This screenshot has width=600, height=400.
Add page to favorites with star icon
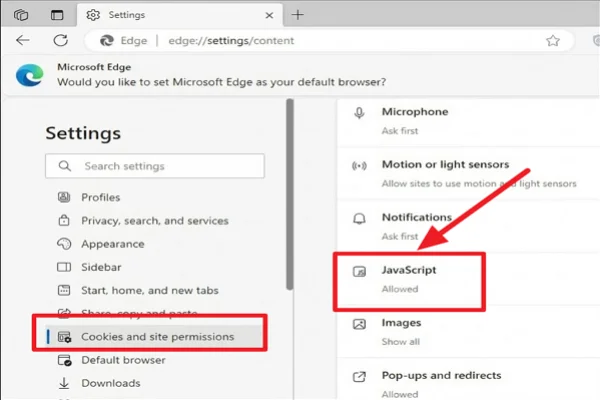(x=553, y=41)
